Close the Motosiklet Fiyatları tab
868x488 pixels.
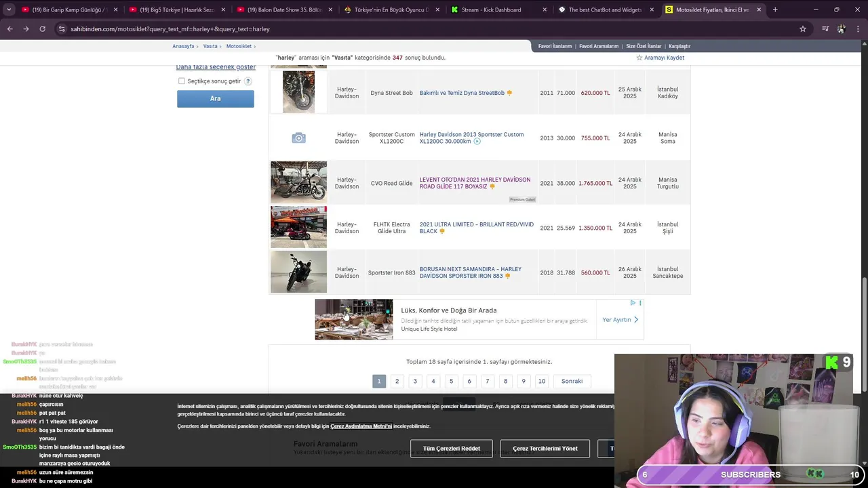click(x=759, y=9)
